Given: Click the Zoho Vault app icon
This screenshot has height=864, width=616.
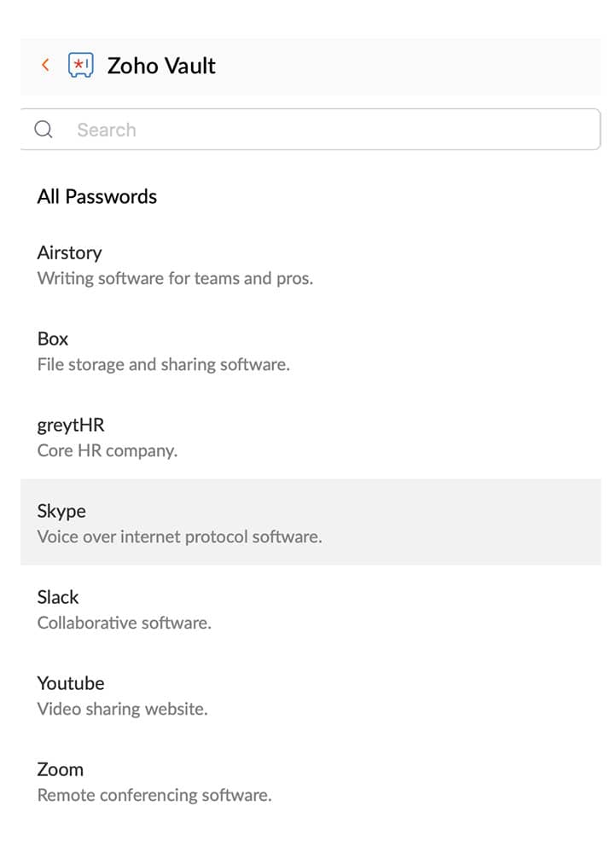Looking at the screenshot, I should point(80,65).
